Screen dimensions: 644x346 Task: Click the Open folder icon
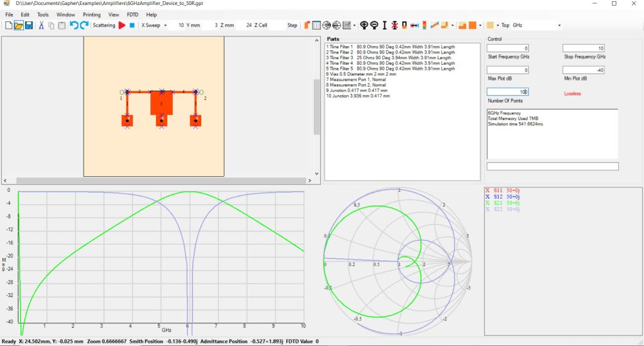point(19,25)
